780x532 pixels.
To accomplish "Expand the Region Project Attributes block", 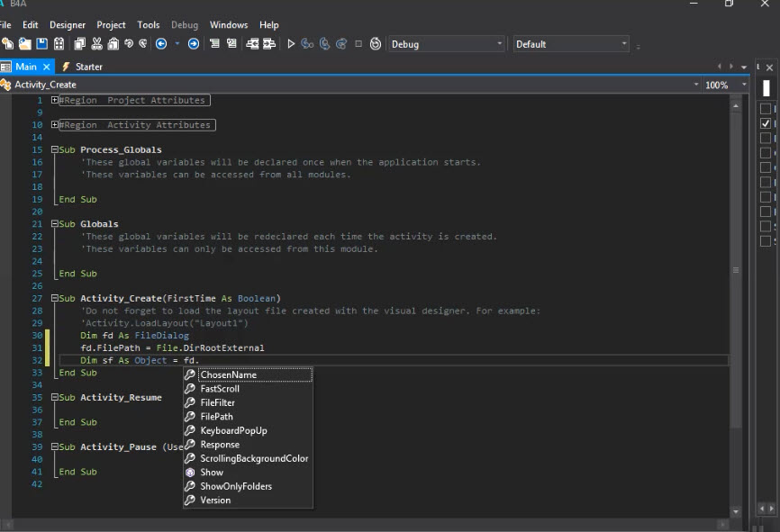I will pos(55,101).
